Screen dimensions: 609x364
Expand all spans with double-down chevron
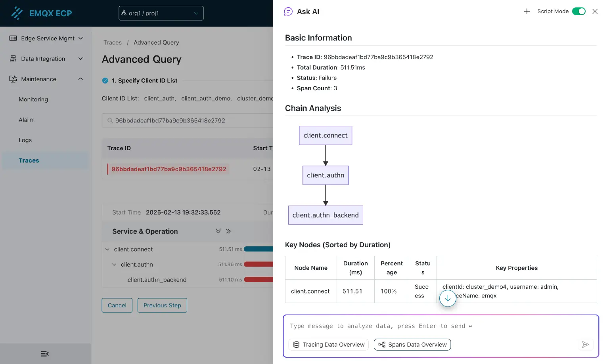[218, 231]
